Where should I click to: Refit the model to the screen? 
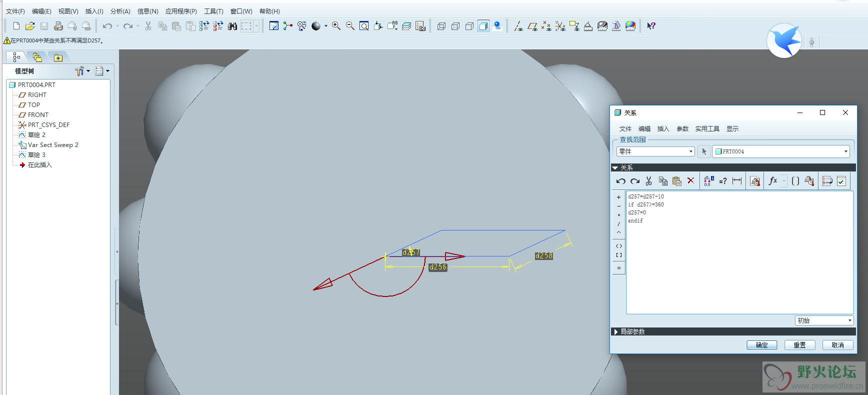pyautogui.click(x=364, y=26)
